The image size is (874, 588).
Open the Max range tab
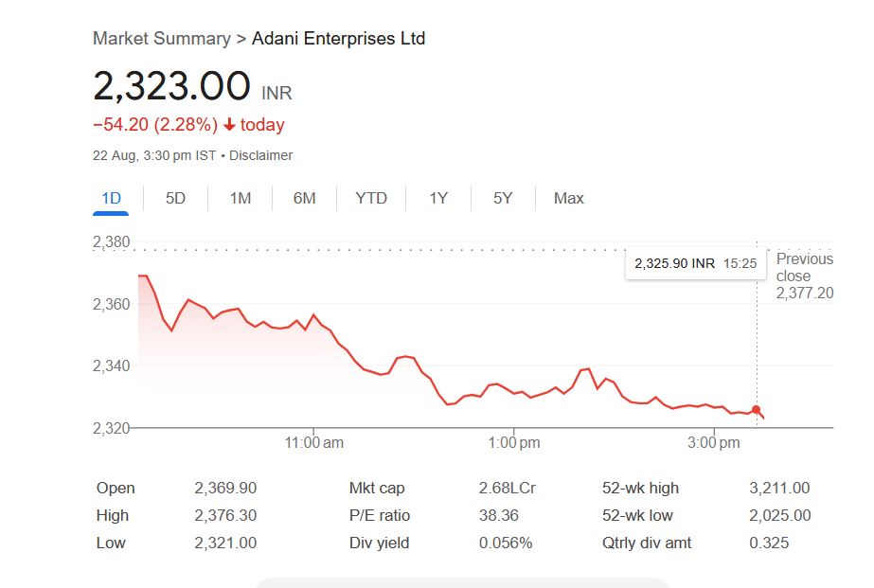point(569,198)
